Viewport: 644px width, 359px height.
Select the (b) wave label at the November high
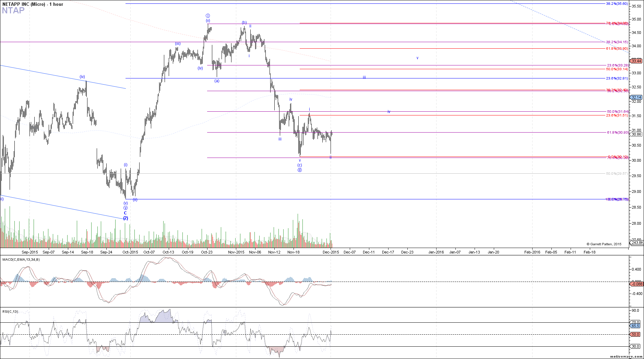244,23
